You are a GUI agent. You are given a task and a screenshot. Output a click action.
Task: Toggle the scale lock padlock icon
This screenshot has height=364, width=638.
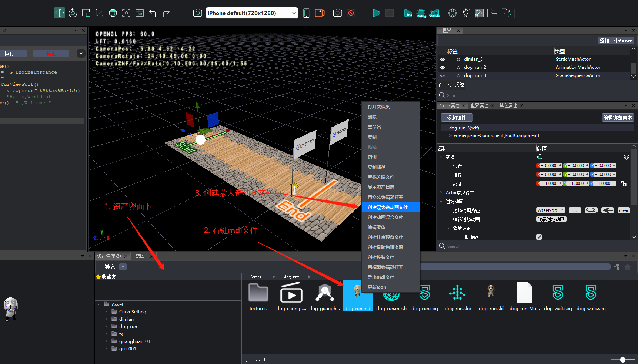pos(624,183)
